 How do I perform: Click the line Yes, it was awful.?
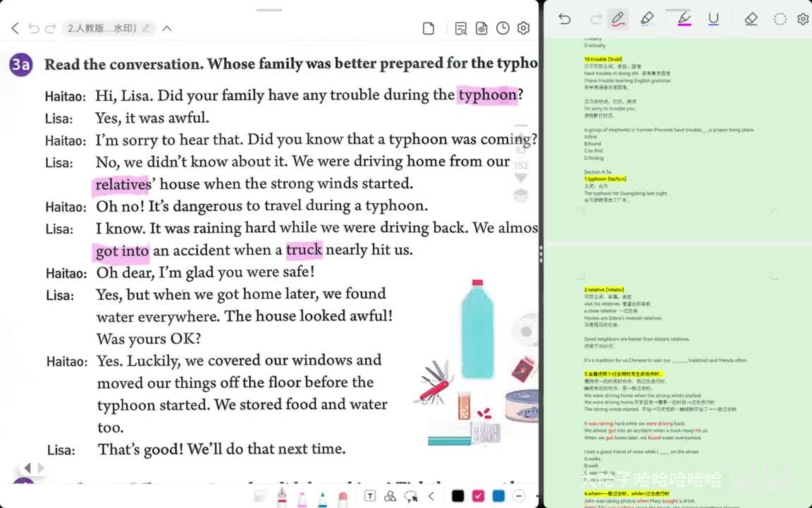pos(152,119)
